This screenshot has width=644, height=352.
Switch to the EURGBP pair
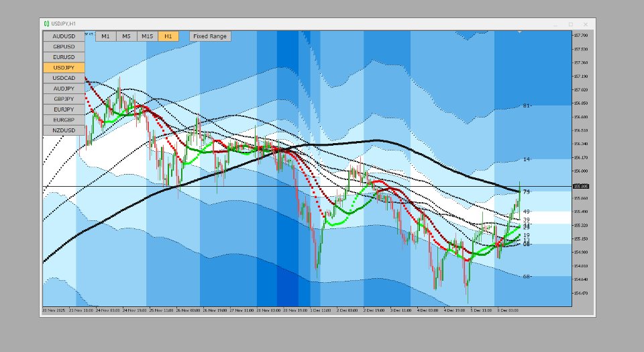coord(64,120)
